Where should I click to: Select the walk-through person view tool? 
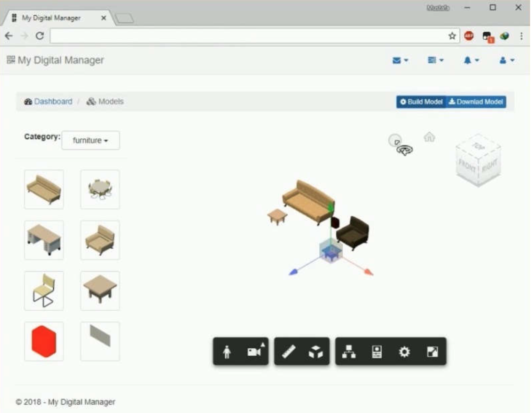[x=227, y=352]
